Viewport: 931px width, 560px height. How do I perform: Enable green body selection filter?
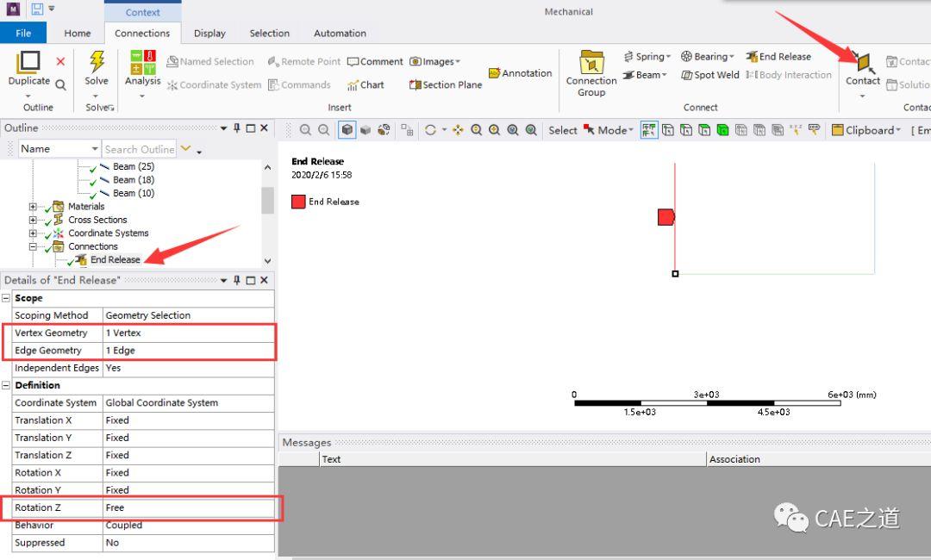click(722, 129)
